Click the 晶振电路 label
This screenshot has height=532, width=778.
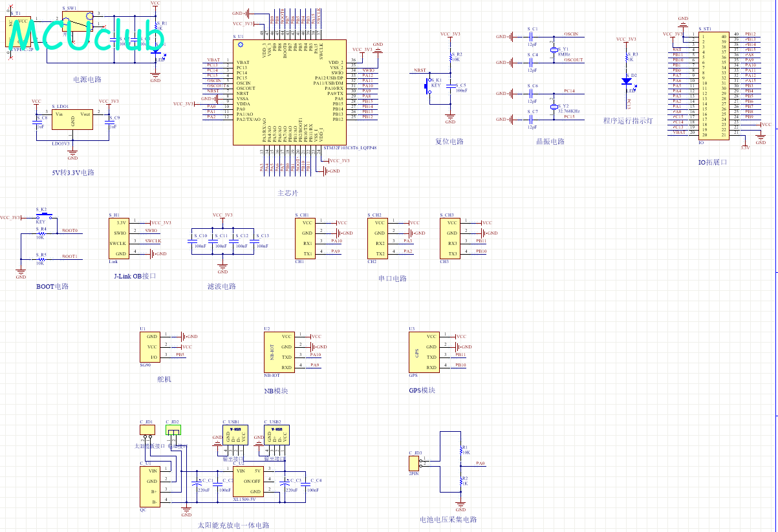(x=550, y=142)
